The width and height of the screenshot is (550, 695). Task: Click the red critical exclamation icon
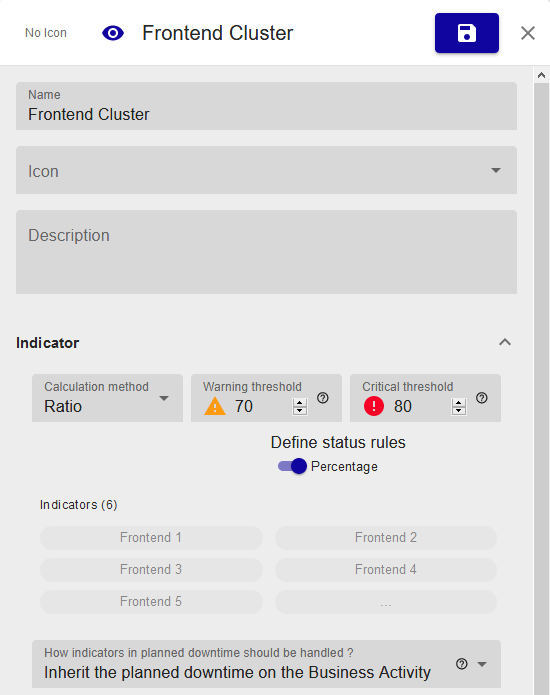pyautogui.click(x=374, y=406)
